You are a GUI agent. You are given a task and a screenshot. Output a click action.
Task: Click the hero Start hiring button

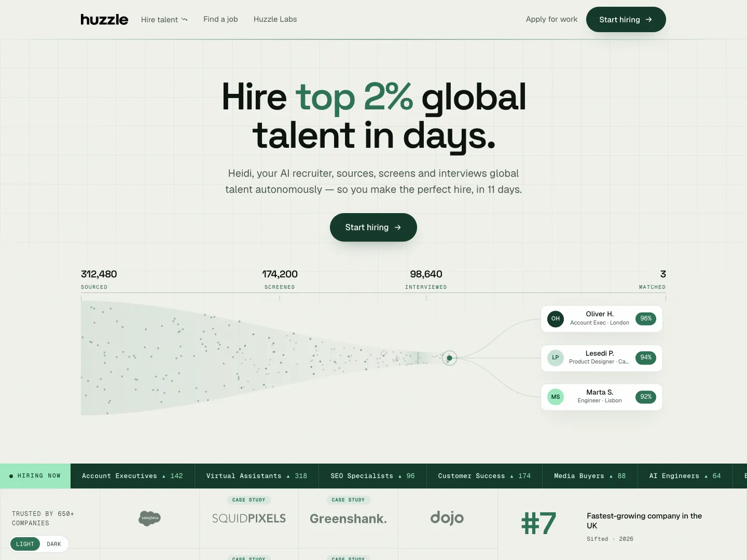(x=374, y=227)
